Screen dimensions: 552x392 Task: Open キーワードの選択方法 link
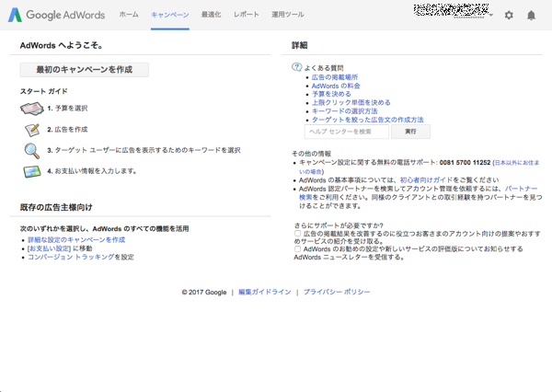pos(345,111)
